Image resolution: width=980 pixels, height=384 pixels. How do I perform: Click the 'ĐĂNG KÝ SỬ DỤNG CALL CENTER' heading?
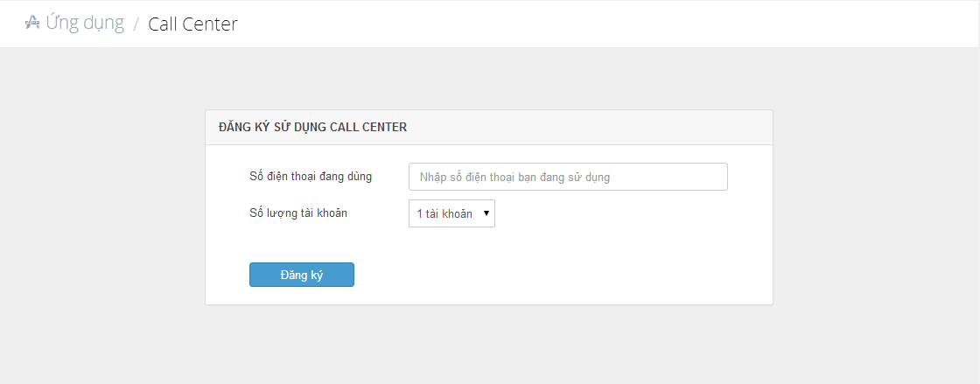tap(312, 128)
